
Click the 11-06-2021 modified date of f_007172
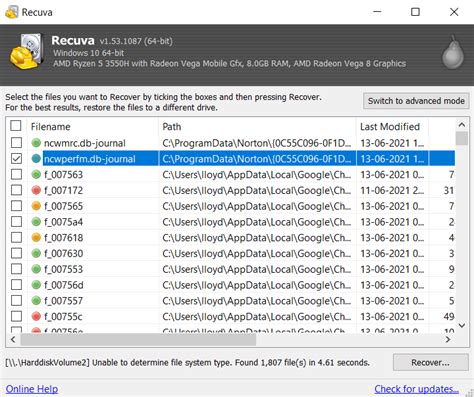[x=392, y=191]
